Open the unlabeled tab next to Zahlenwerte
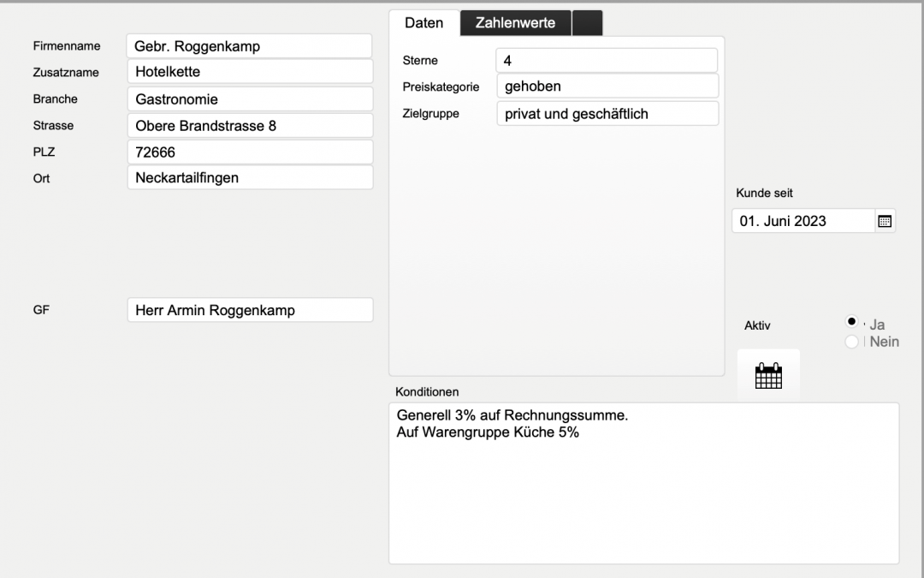The height and width of the screenshot is (578, 924). coord(587,23)
